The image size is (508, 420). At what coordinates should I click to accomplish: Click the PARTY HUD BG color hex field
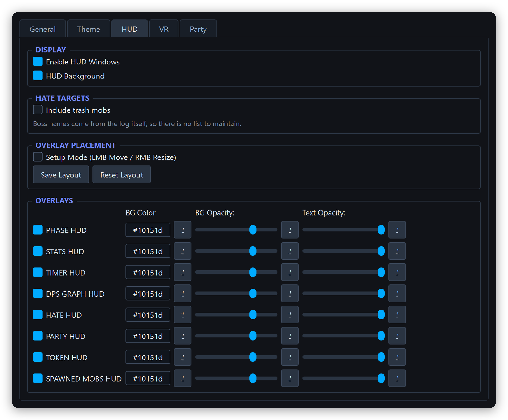click(148, 336)
